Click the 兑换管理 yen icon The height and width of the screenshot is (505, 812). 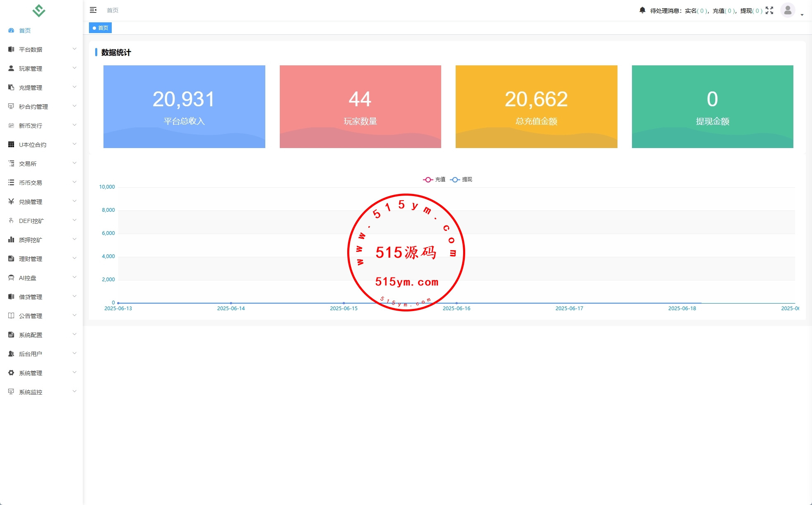[11, 202]
